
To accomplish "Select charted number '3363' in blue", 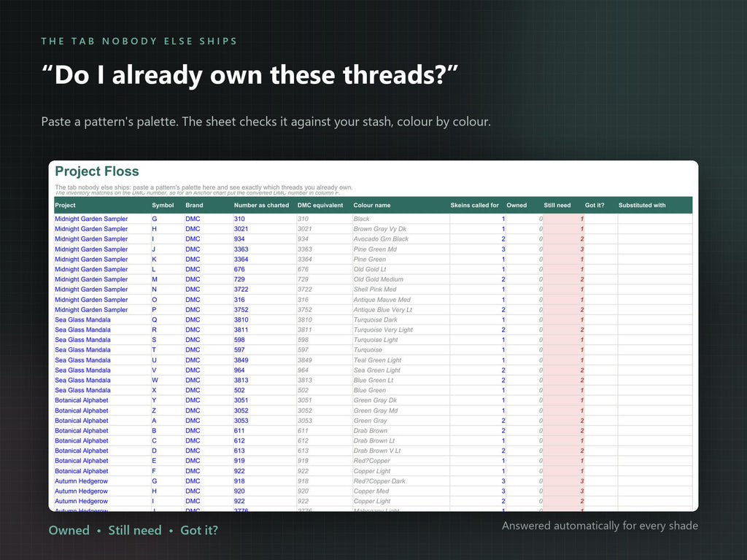I will tap(241, 249).
